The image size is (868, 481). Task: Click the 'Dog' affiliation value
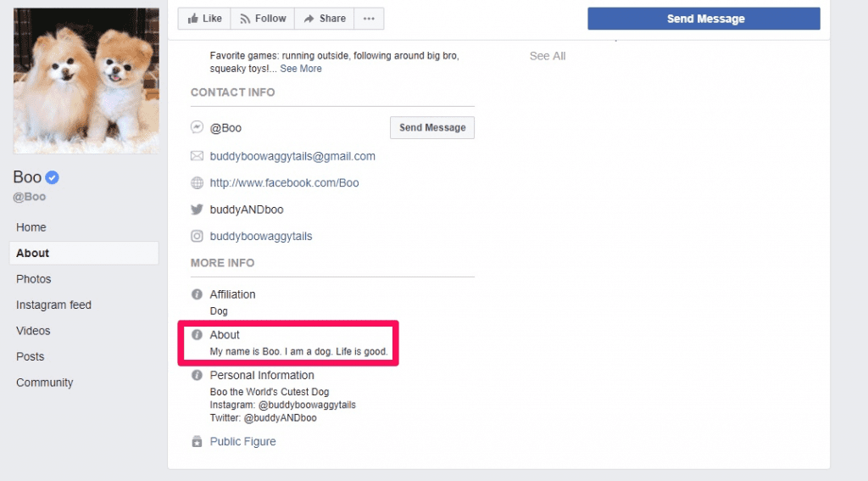219,310
